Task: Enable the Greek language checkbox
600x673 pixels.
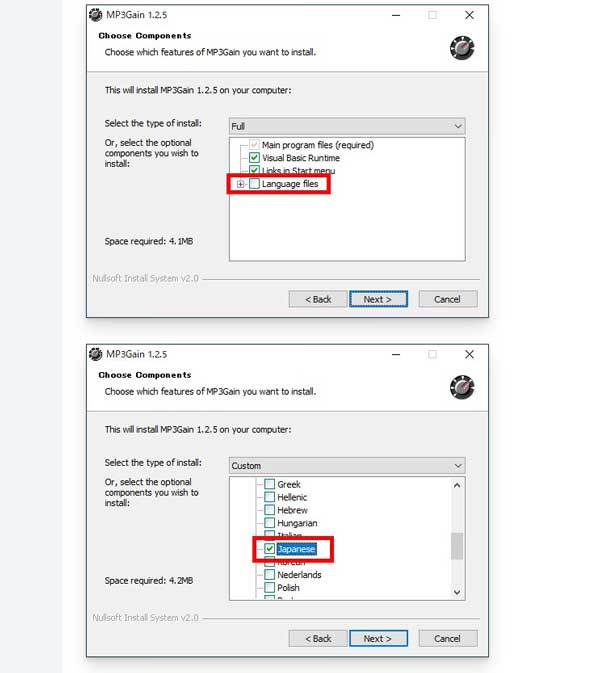Action: coord(269,484)
